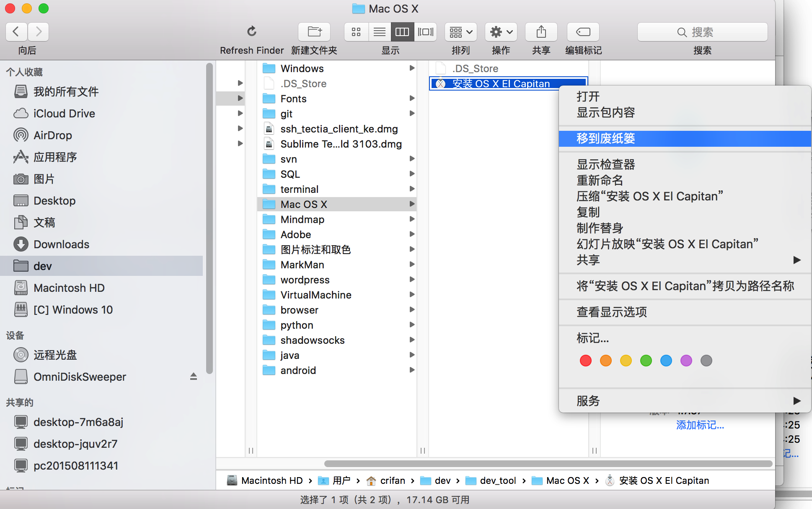Open AirDrop in the sidebar

(53, 135)
